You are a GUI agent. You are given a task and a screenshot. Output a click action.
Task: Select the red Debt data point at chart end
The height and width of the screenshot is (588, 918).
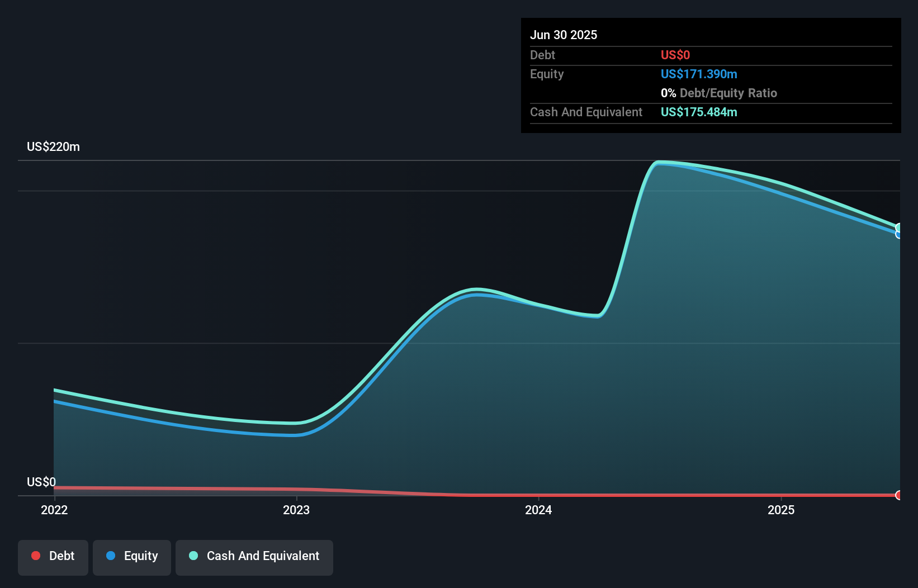(899, 495)
